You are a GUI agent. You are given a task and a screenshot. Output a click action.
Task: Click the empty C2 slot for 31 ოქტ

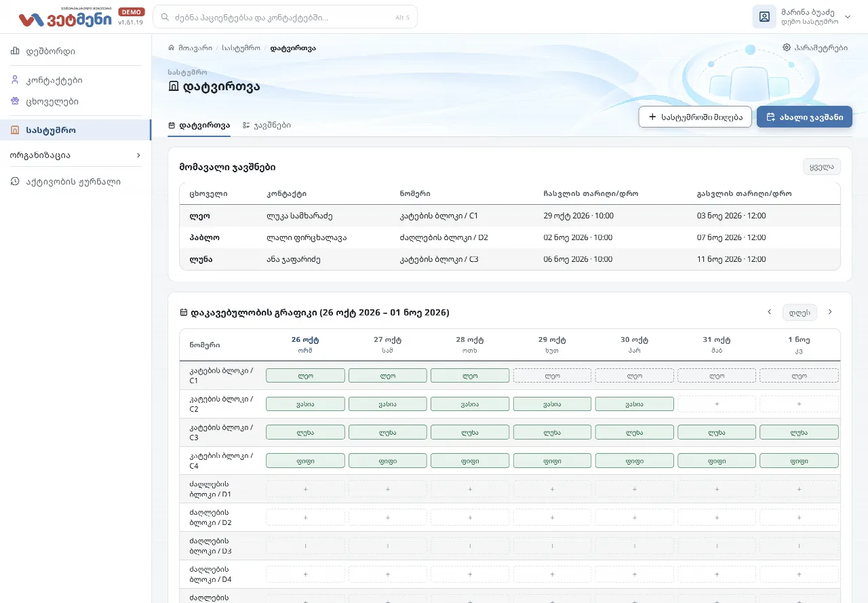point(717,404)
